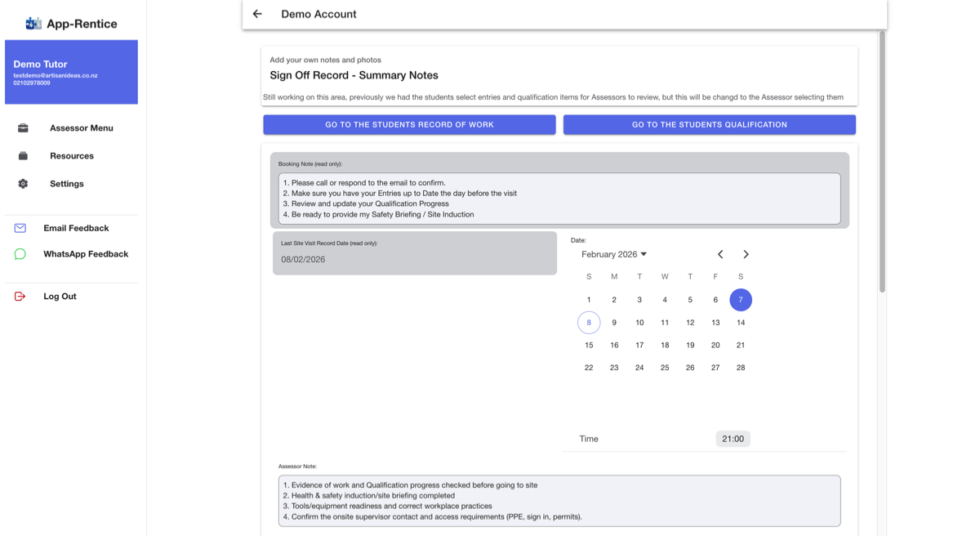Click the red Log Out icon

click(20, 297)
